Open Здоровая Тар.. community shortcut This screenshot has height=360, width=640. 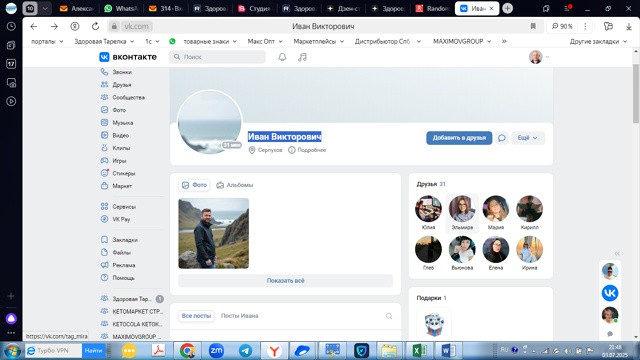click(131, 299)
